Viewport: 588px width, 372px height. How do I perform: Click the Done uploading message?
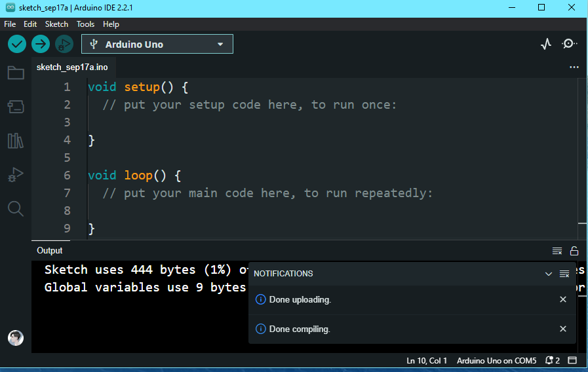(300, 300)
